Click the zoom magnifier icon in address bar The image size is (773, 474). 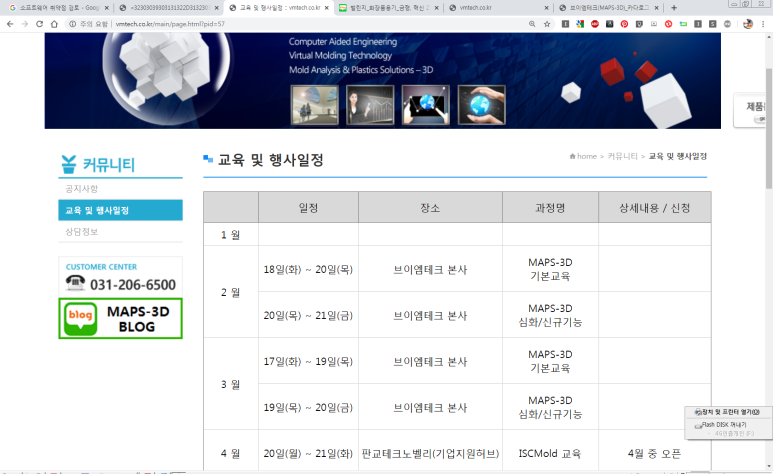point(532,24)
